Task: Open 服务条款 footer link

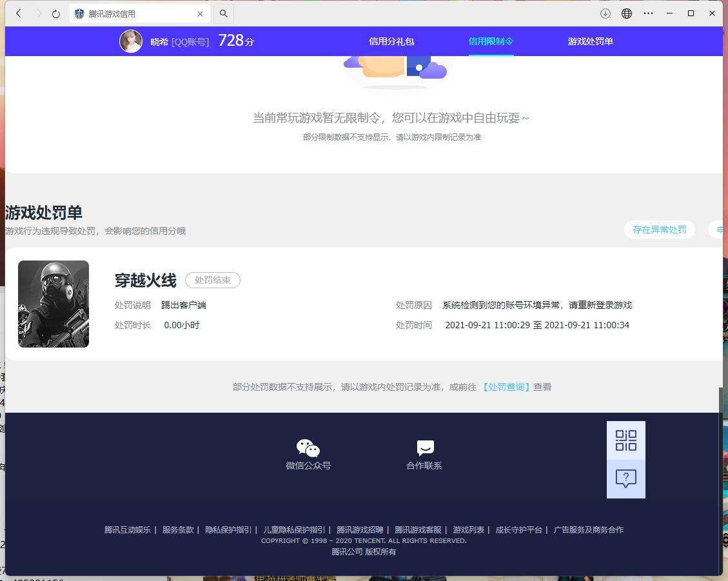Action: click(178, 529)
